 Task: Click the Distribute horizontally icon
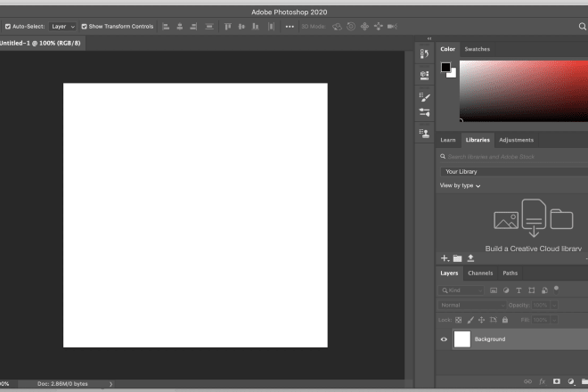point(271,27)
